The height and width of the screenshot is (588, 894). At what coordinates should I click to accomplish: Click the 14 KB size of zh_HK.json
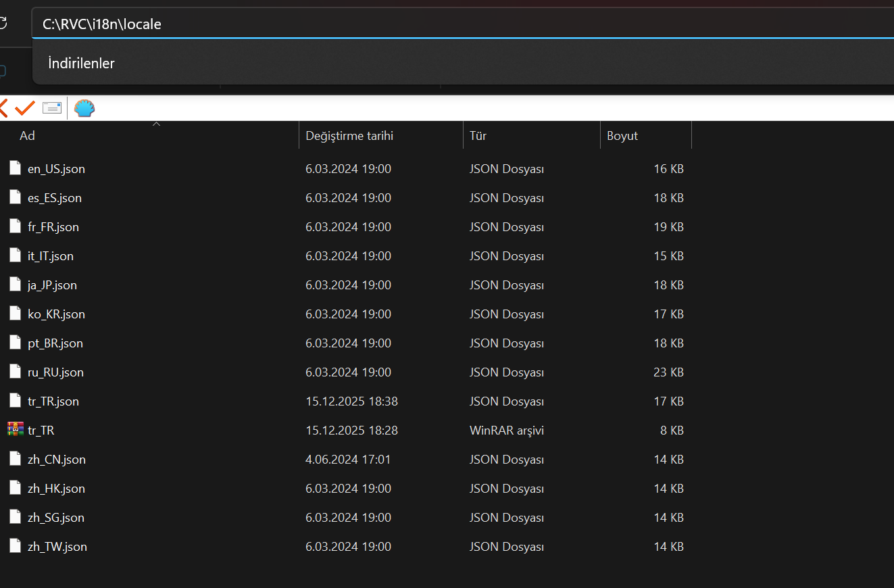coord(669,489)
